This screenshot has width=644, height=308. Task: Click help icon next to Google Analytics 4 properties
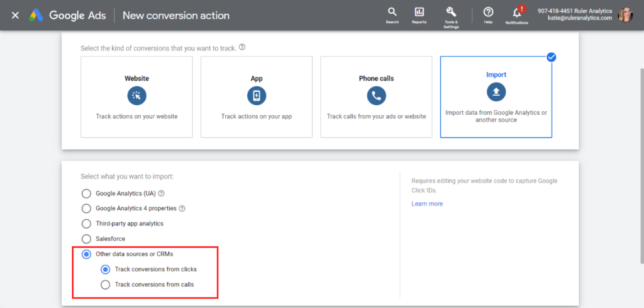coord(182,208)
